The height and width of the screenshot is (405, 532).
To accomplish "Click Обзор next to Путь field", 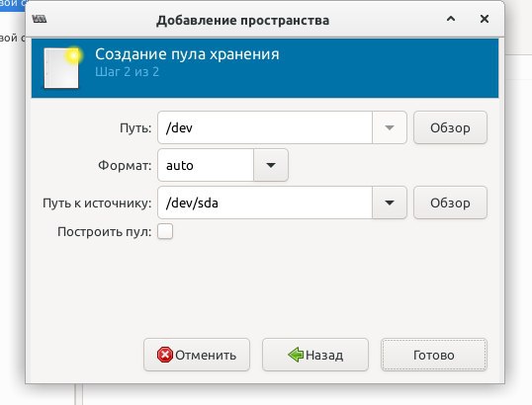I will tap(450, 127).
